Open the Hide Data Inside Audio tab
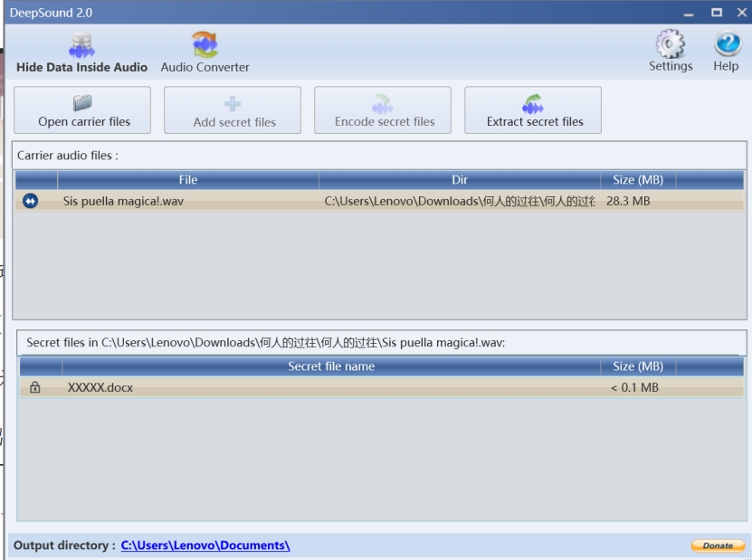The width and height of the screenshot is (752, 560). (81, 52)
